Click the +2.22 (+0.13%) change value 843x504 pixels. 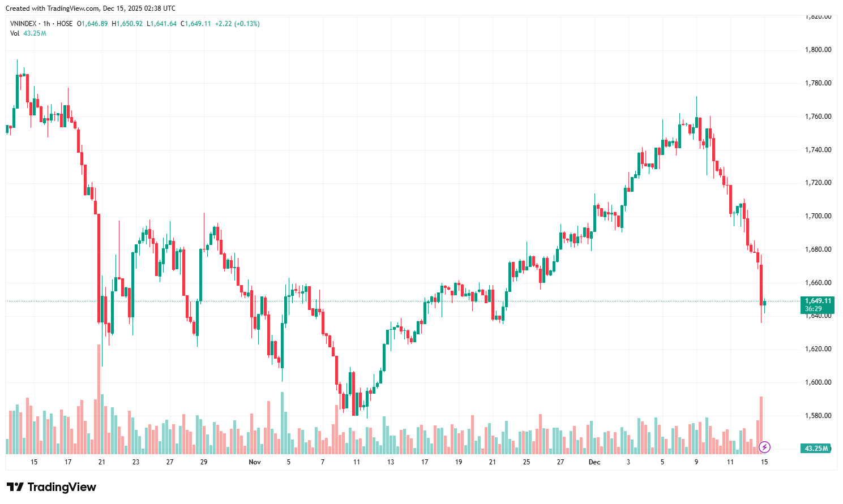pyautogui.click(x=237, y=24)
